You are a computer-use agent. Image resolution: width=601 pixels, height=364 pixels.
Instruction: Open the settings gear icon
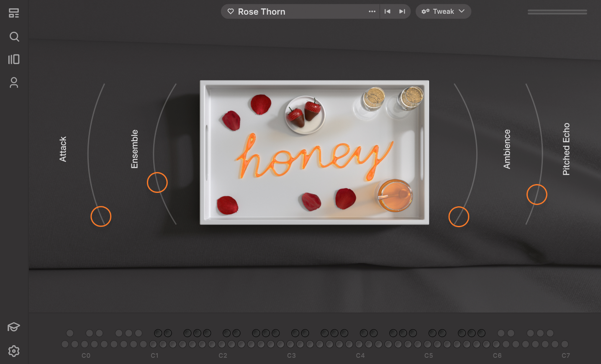14,351
